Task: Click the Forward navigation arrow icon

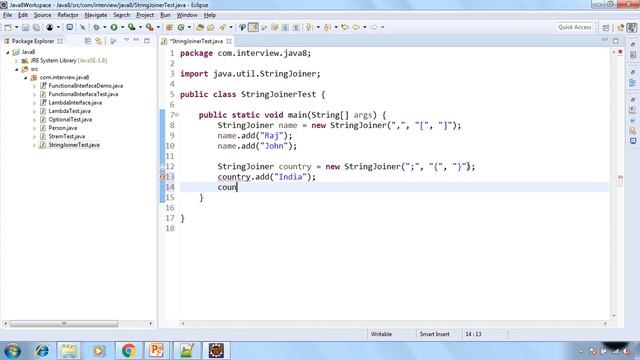Action: coord(374,27)
